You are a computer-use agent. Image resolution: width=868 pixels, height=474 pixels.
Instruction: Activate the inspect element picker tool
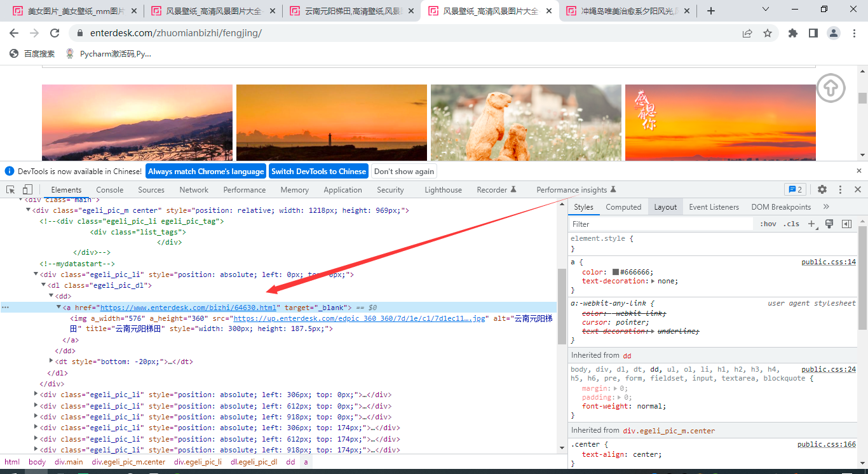[11, 189]
